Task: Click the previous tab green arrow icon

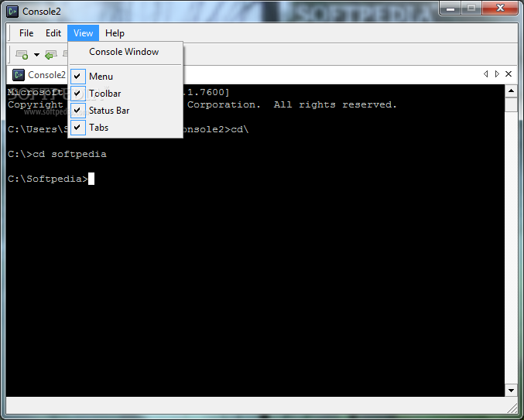Action: [x=51, y=55]
